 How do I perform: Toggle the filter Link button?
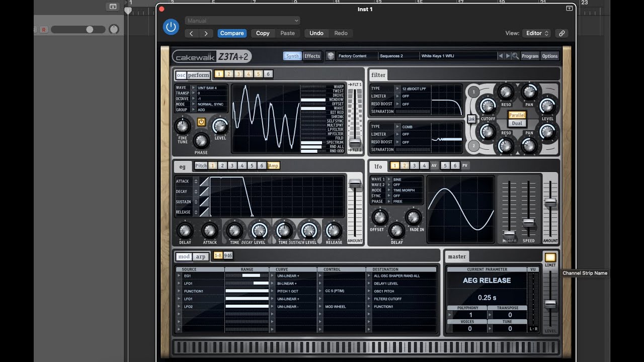471,119
